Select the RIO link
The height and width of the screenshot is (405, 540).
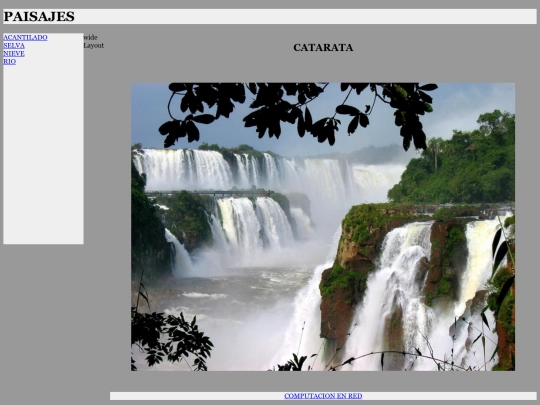pyautogui.click(x=9, y=62)
